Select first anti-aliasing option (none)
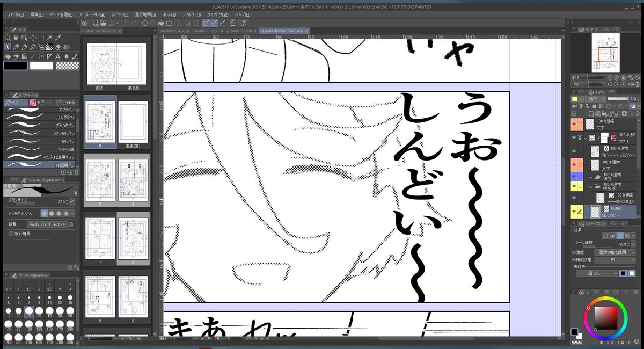This screenshot has width=644, height=349. point(44,214)
